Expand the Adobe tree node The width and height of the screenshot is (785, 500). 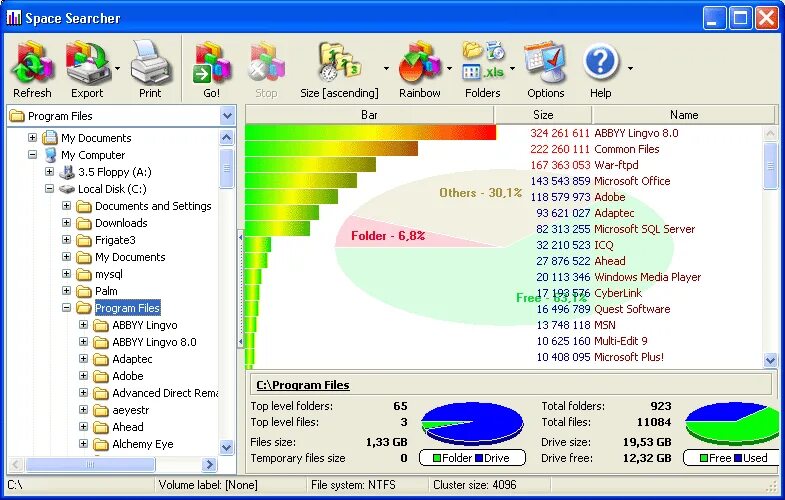pos(84,376)
